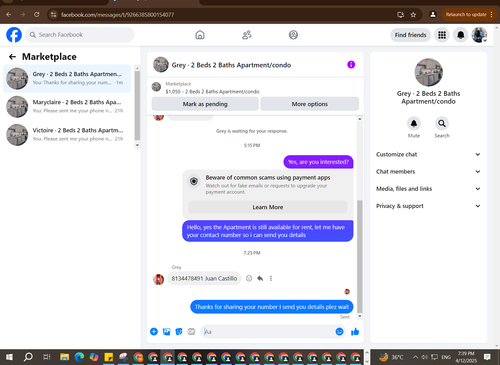Bookmark page with star icon
The height and width of the screenshot is (365, 500).
pos(413,14)
